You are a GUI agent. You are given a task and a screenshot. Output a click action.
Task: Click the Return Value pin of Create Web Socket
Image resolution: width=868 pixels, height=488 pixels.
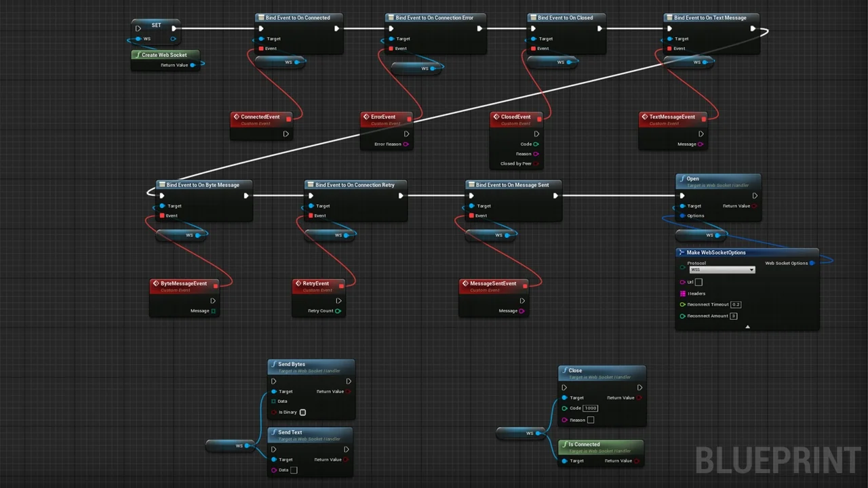[193, 65]
